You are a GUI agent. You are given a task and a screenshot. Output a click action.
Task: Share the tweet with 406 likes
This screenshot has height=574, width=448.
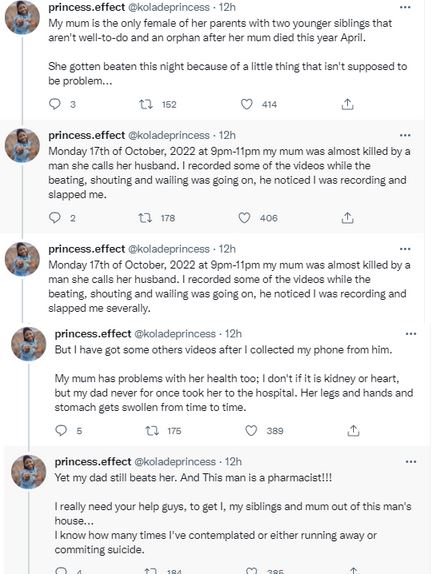pos(347,218)
